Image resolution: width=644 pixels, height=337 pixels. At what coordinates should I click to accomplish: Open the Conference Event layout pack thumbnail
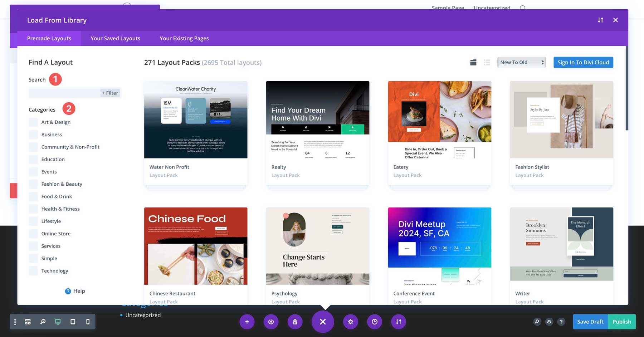point(440,246)
